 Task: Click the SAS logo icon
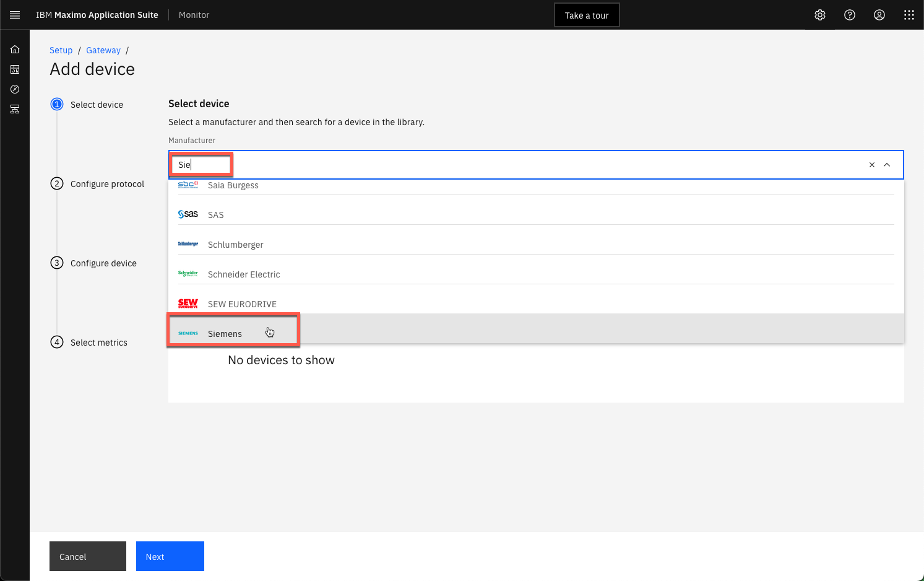click(188, 214)
